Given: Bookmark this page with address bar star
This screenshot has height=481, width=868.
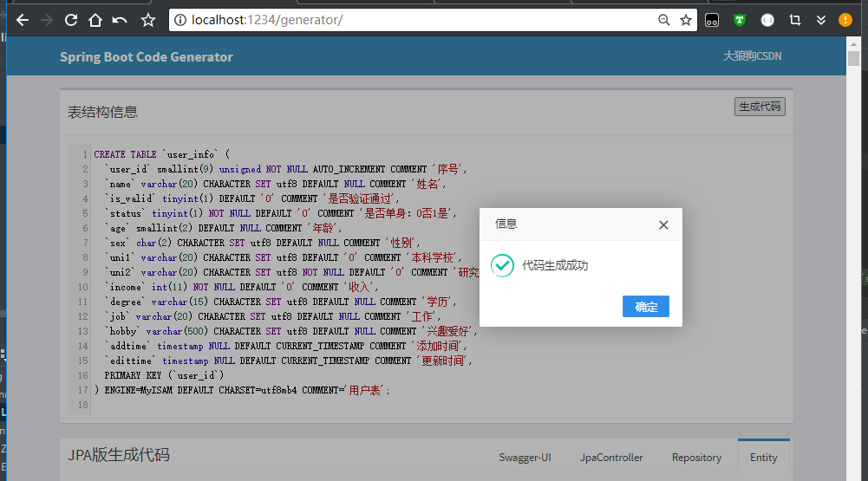Looking at the screenshot, I should (x=686, y=19).
